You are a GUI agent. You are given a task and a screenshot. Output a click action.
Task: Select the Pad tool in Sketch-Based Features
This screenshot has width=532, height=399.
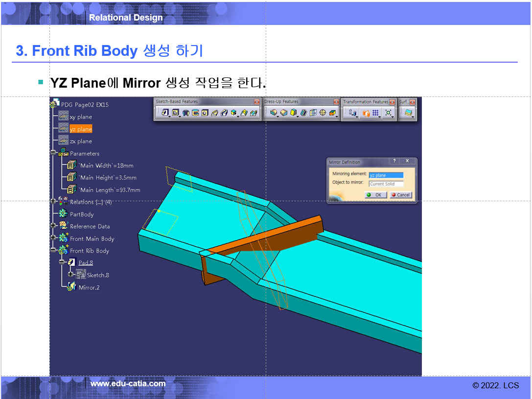click(x=165, y=113)
